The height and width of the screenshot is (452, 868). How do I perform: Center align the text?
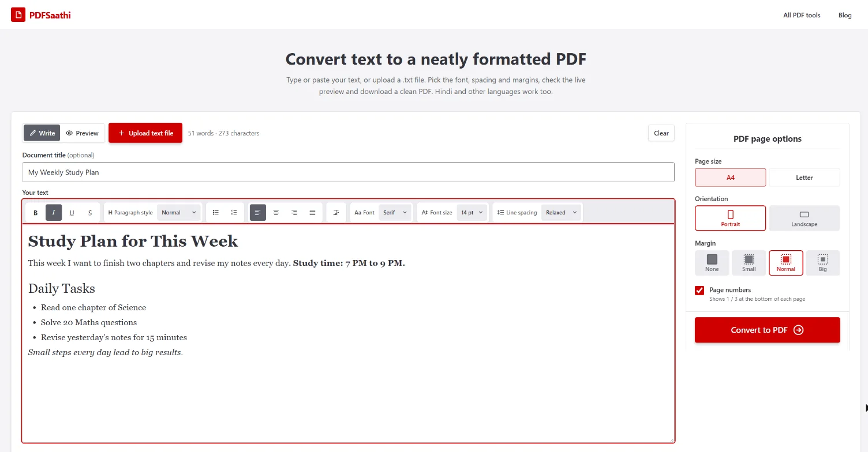click(x=276, y=213)
